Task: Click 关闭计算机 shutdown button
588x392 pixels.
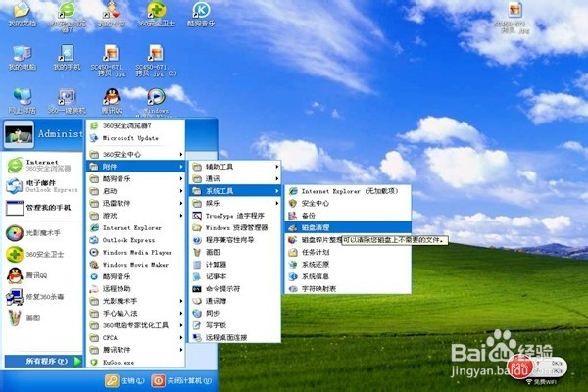Action: (181, 381)
